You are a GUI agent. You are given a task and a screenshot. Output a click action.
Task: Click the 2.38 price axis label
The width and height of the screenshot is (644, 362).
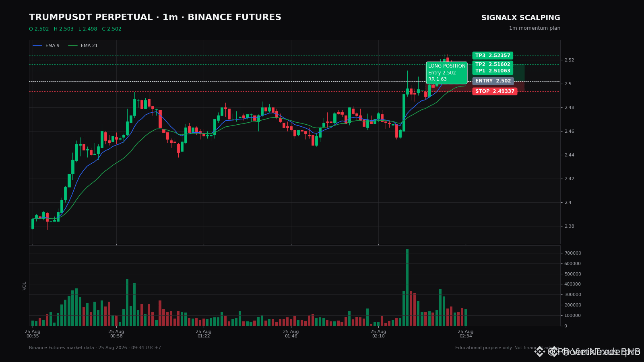[569, 226]
